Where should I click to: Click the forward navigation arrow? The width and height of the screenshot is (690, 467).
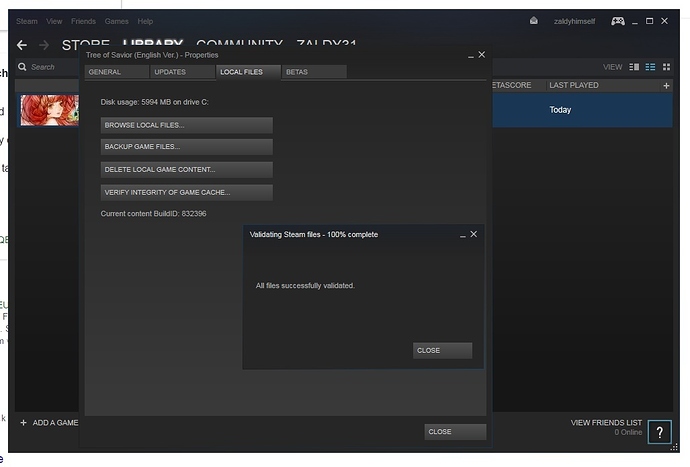coord(44,45)
